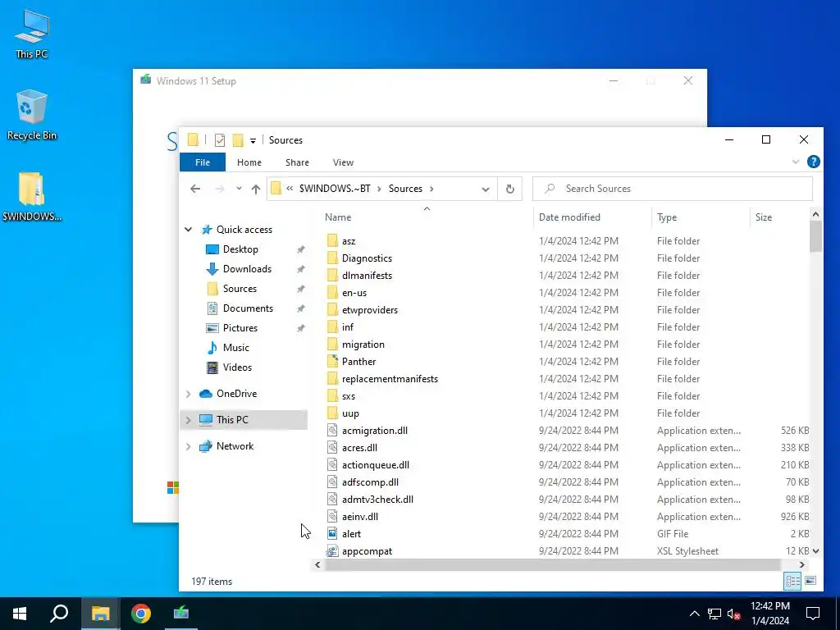This screenshot has height=630, width=840.
Task: Select Sources in the navigation pane
Action: [x=240, y=289]
